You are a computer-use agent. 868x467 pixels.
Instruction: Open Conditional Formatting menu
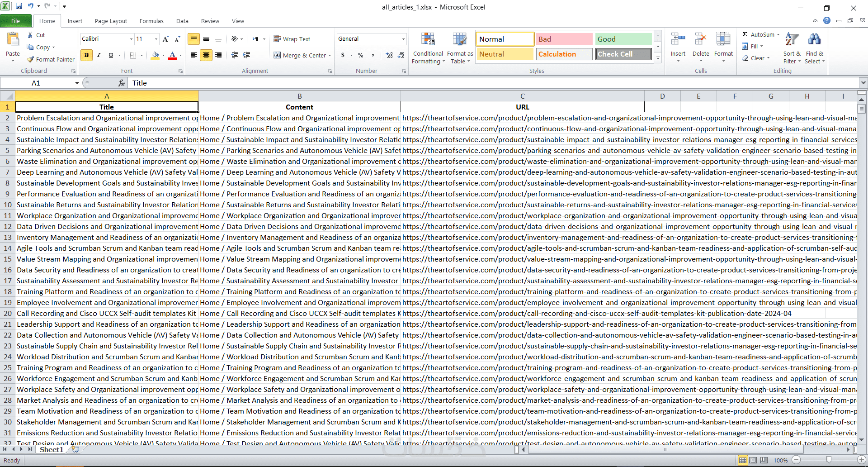point(428,48)
